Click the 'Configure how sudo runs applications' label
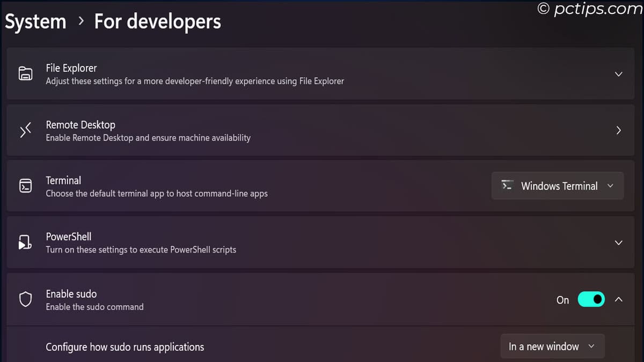Image resolution: width=644 pixels, height=362 pixels. 125,347
